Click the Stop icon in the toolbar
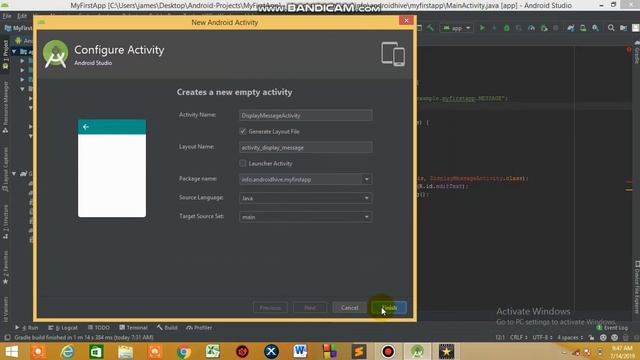The width and height of the screenshot is (640, 360). [556, 28]
